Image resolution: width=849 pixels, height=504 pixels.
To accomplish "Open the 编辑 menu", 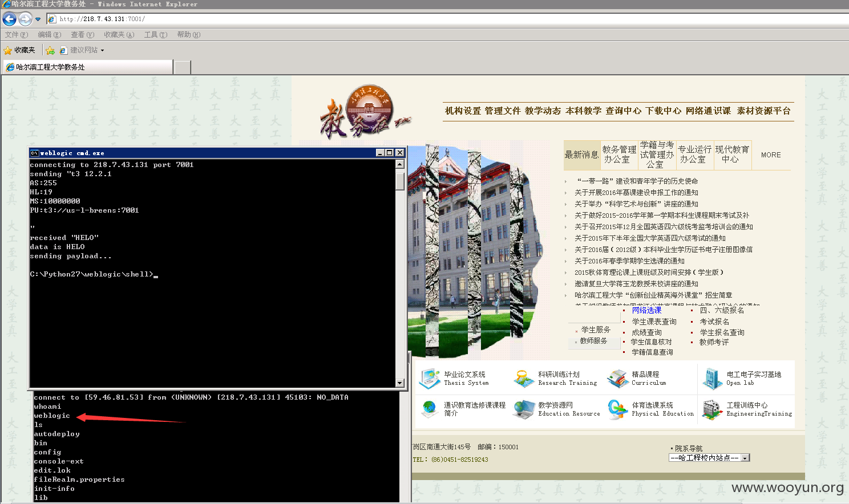I will 49,35.
